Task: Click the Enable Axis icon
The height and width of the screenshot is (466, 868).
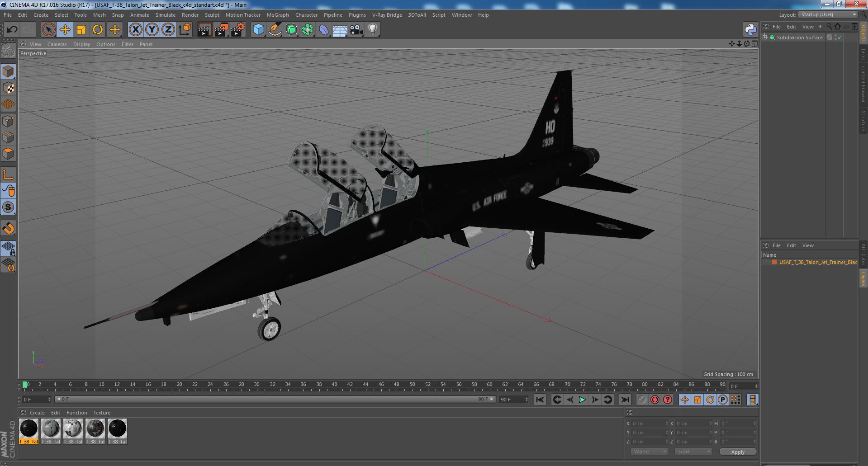Action: pyautogui.click(x=8, y=174)
